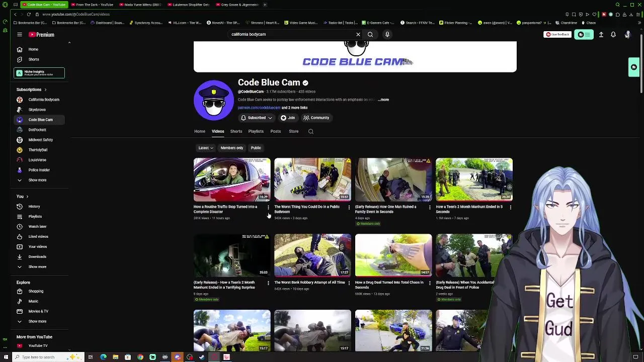Show more subscriptions under Police Insider

39,180
